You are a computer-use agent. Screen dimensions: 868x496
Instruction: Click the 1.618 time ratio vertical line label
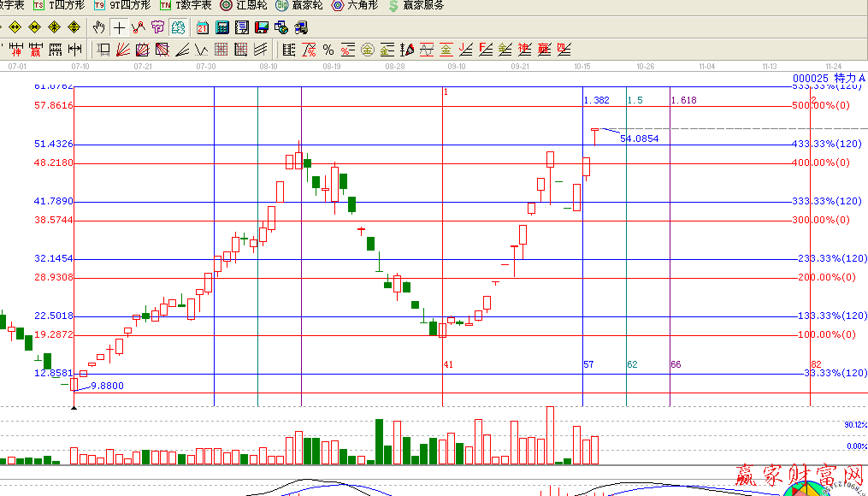point(683,100)
